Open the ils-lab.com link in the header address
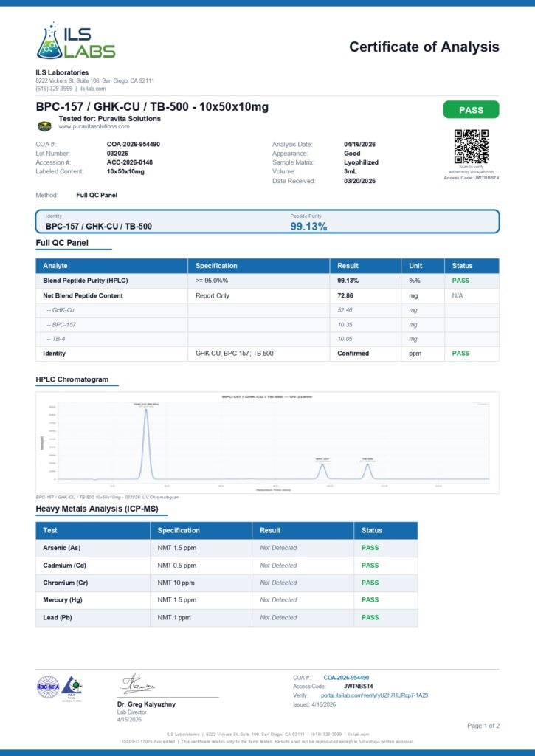535x756 pixels. (92, 89)
